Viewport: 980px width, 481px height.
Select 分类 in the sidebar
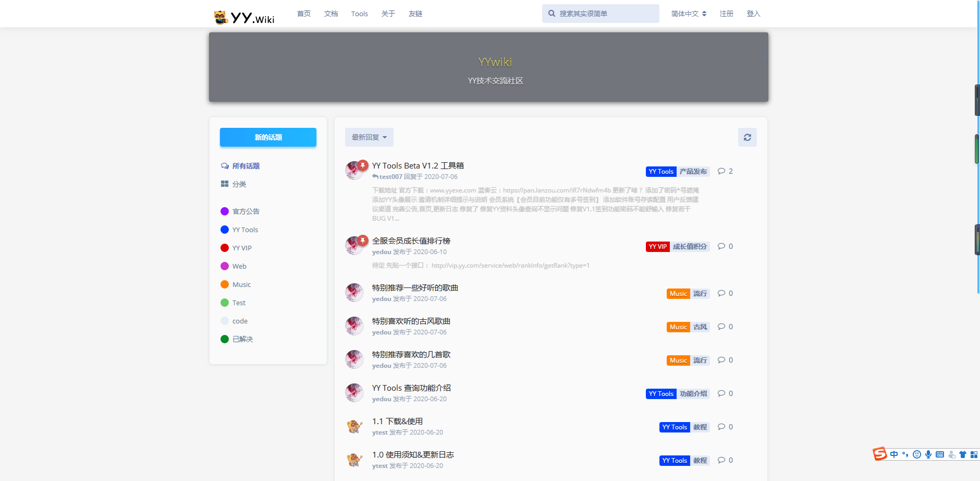239,184
